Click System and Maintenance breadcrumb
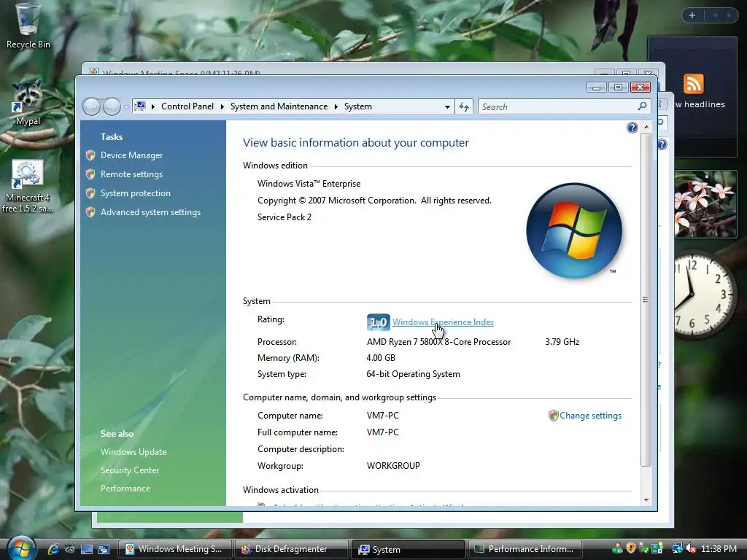Viewport: 747px width, 560px height. [279, 106]
